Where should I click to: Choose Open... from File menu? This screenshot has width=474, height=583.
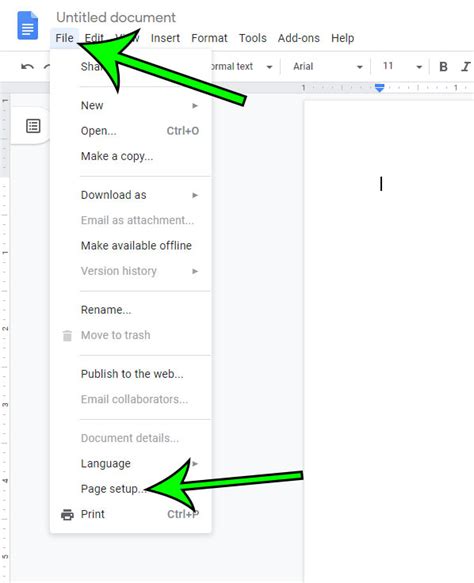tap(131, 131)
